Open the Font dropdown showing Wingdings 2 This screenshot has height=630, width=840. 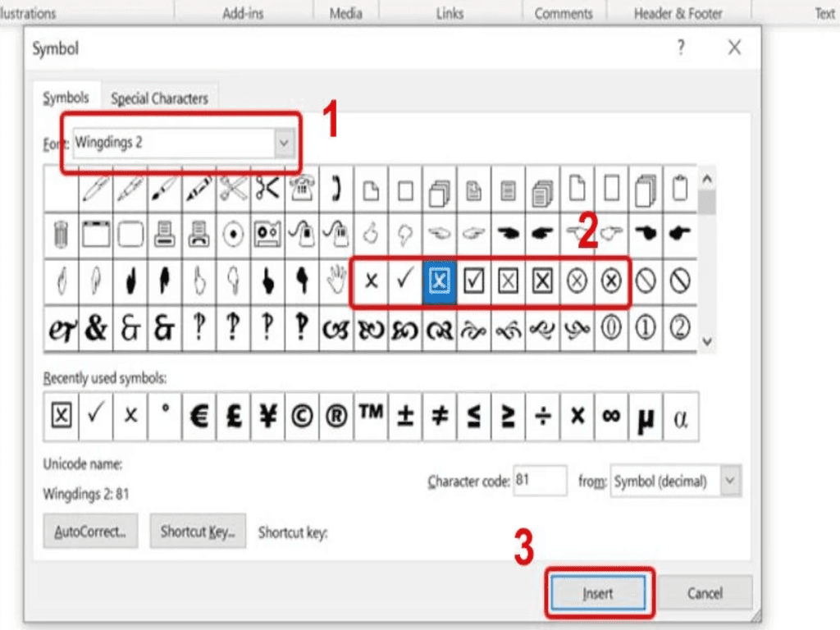283,143
